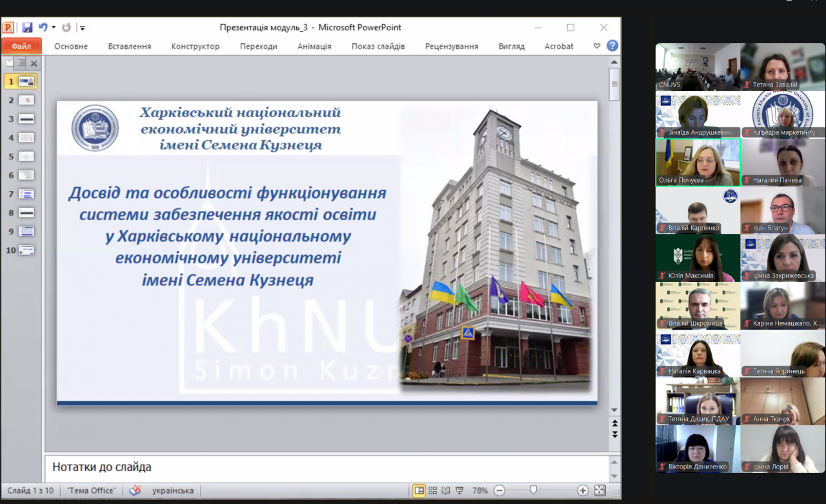Open the Анімація ribbon tab
Screen dimensions: 826x504
(x=314, y=46)
